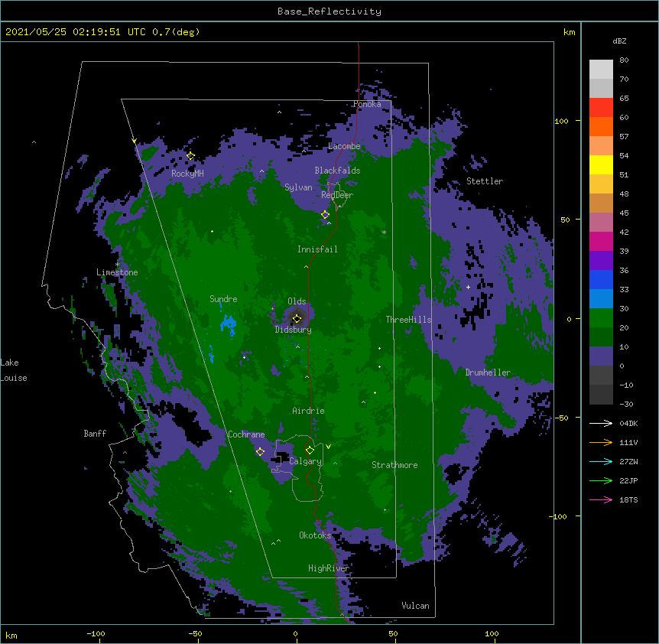Click the white 04DK arrow in legend

(x=601, y=423)
